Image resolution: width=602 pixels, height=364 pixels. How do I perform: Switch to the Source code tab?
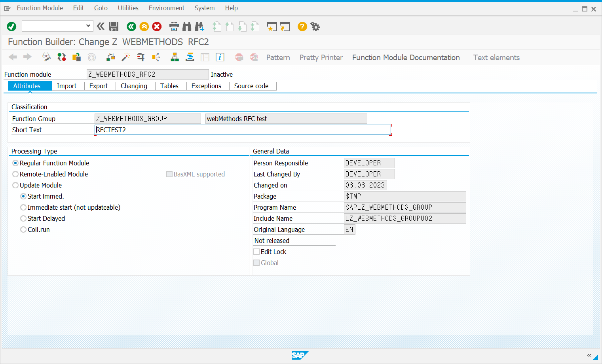tap(251, 86)
